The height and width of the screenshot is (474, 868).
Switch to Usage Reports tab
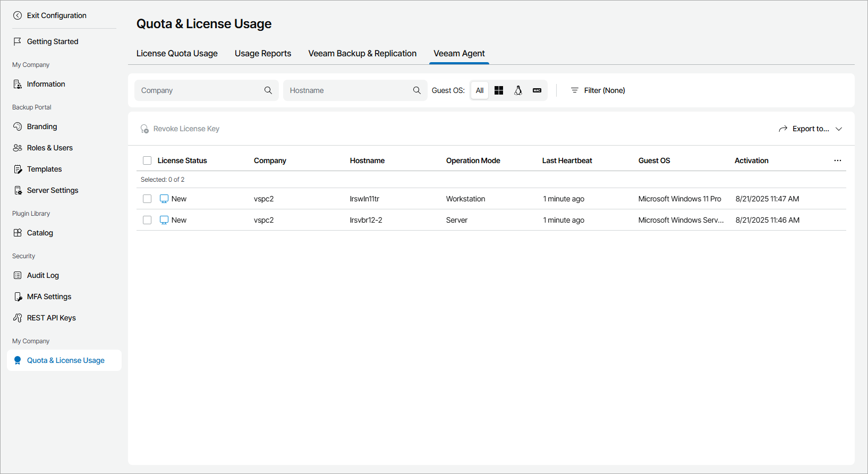(x=263, y=54)
